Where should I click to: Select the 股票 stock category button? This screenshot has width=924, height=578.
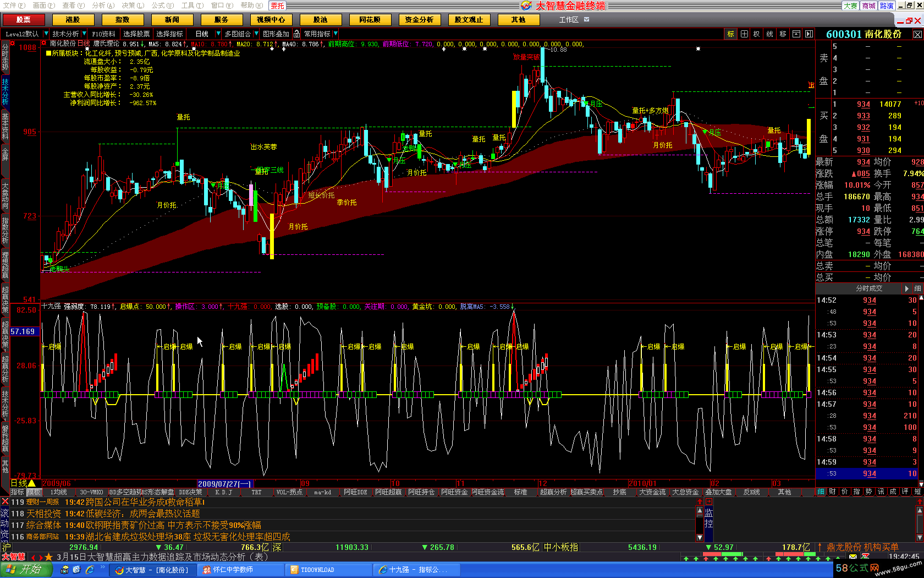(24, 20)
